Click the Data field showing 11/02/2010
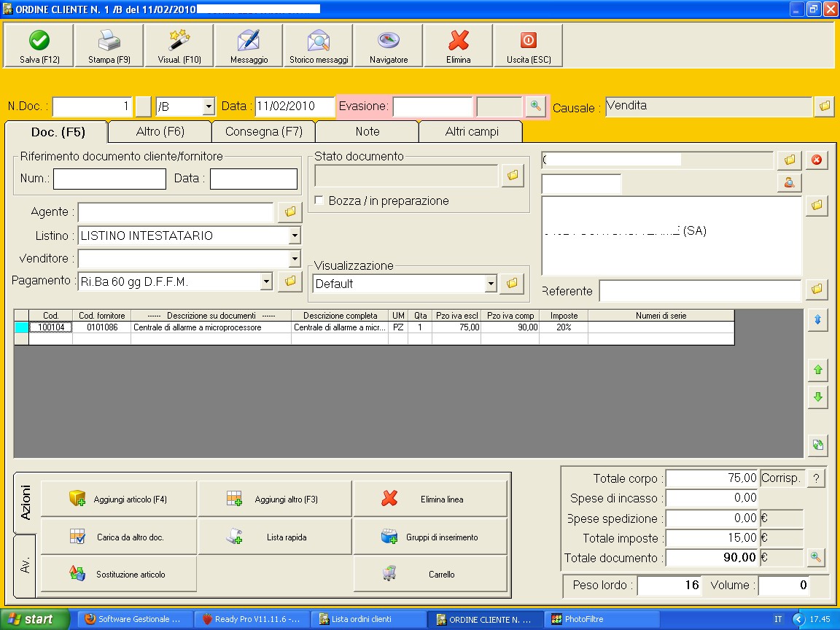This screenshot has width=840, height=630. tap(295, 106)
